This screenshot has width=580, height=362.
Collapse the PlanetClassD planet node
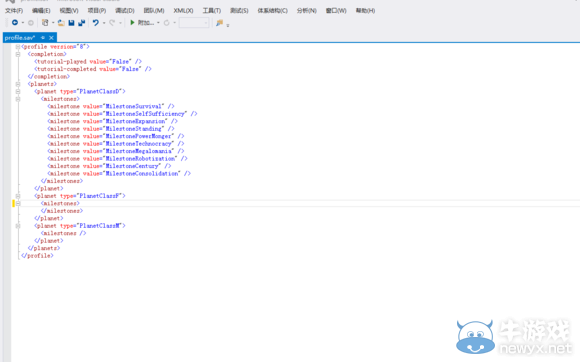[x=18, y=91]
